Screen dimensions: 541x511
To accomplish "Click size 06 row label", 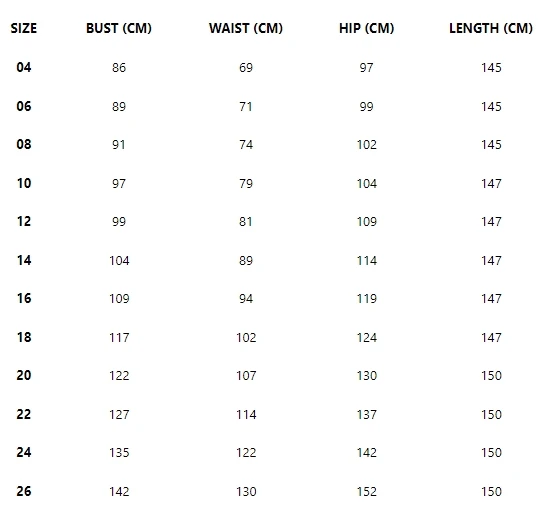I will tap(24, 106).
